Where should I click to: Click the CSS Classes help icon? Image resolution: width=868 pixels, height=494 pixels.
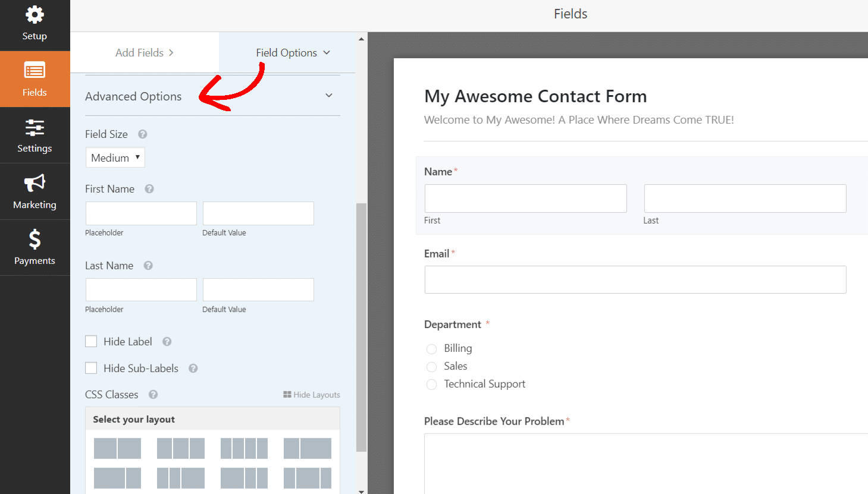pyautogui.click(x=153, y=394)
